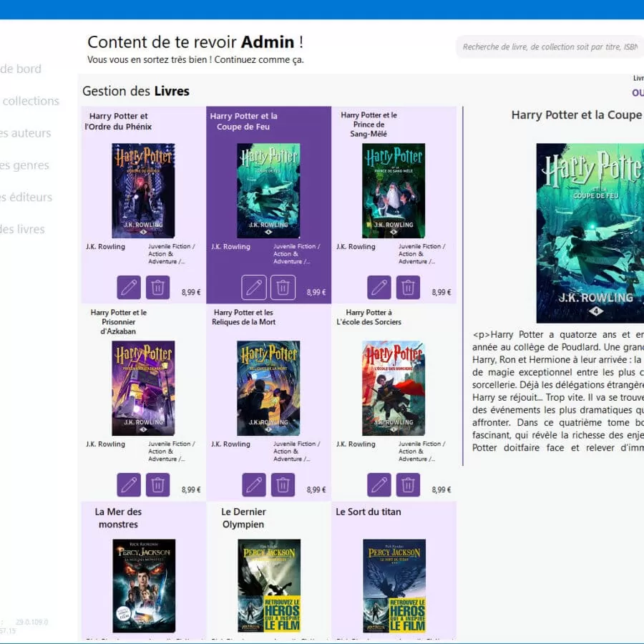Select the Ordre du Phénix cover
The height and width of the screenshot is (644, 644).
click(143, 190)
